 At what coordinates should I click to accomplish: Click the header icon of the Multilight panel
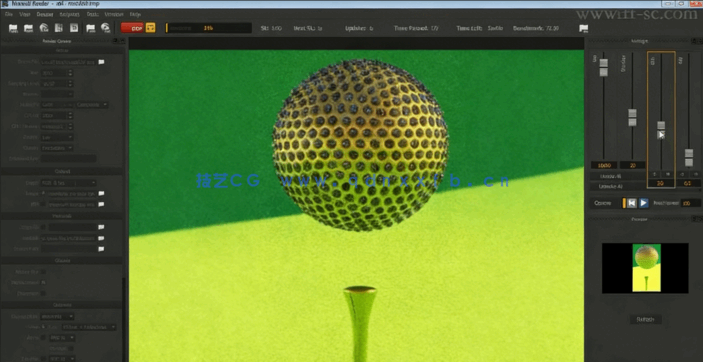tap(694, 41)
